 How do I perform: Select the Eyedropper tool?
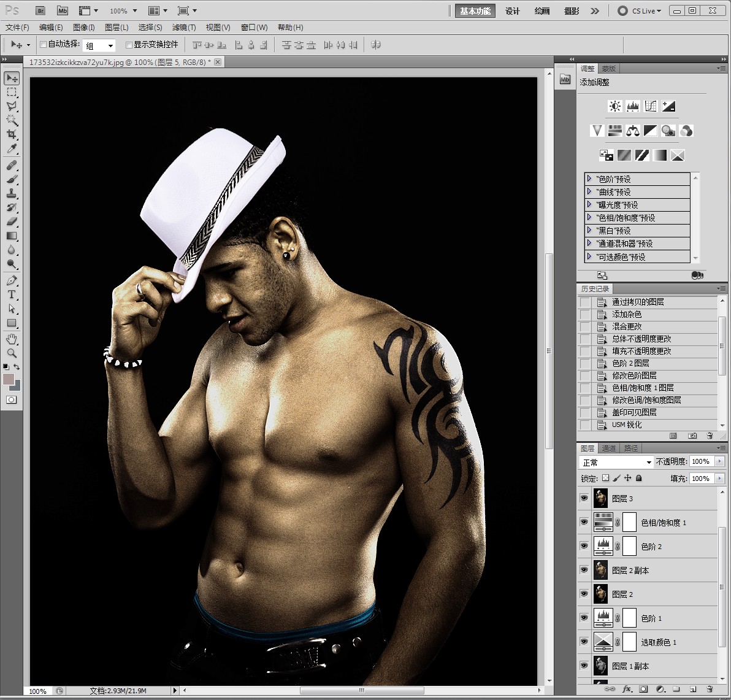[12, 149]
